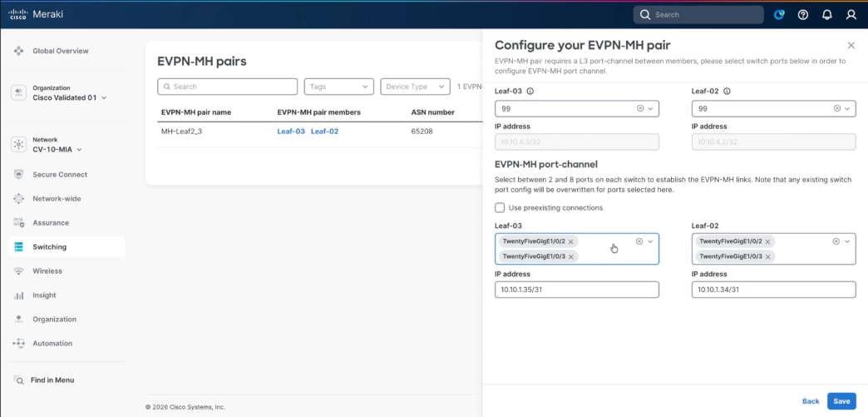Screen dimensions: 868x417
Task: Open the Automation menu
Action: coord(52,344)
